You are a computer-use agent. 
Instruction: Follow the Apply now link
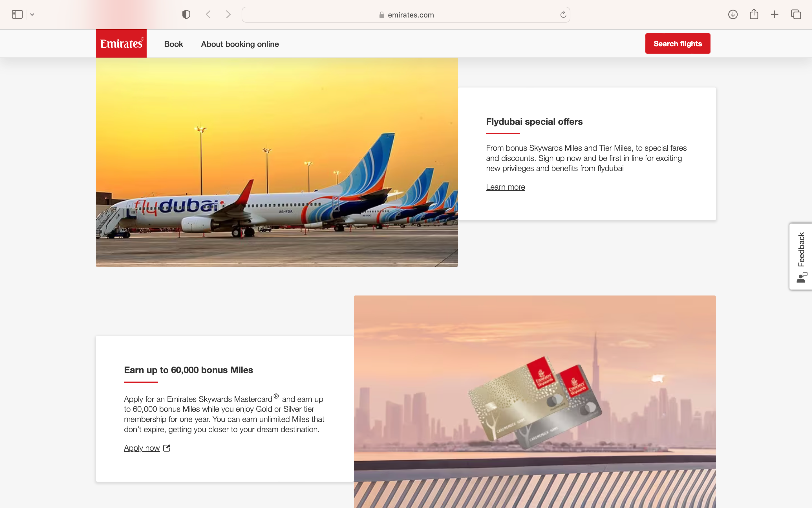[142, 448]
